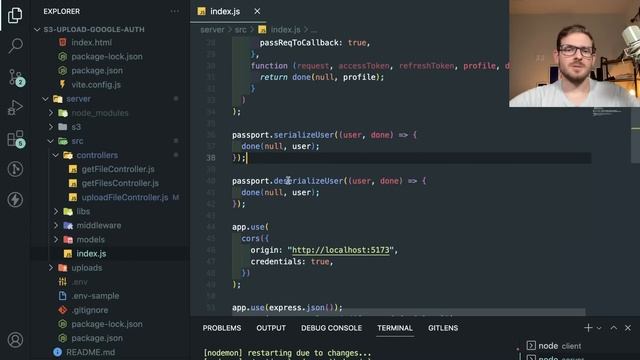The height and width of the screenshot is (360, 640).
Task: Open the Explorer view in activity bar
Action: point(15,15)
